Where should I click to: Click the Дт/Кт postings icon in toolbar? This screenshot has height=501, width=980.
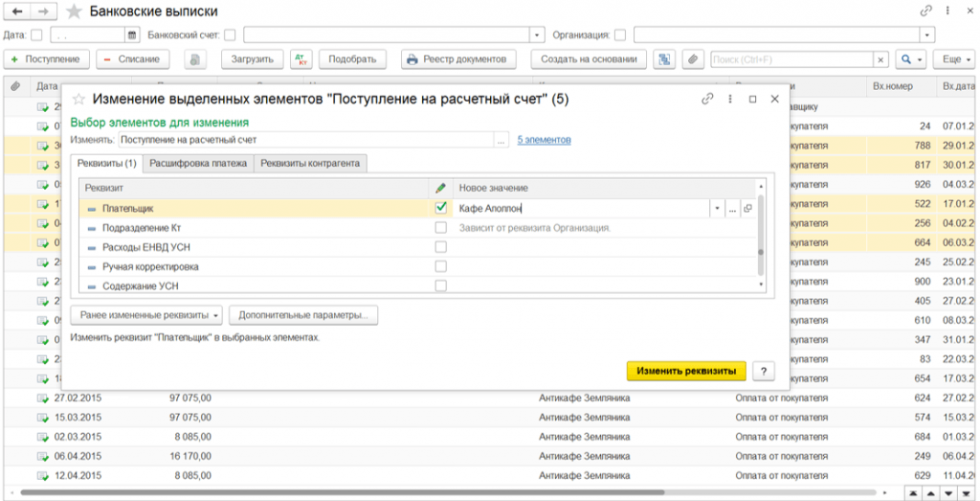301,59
